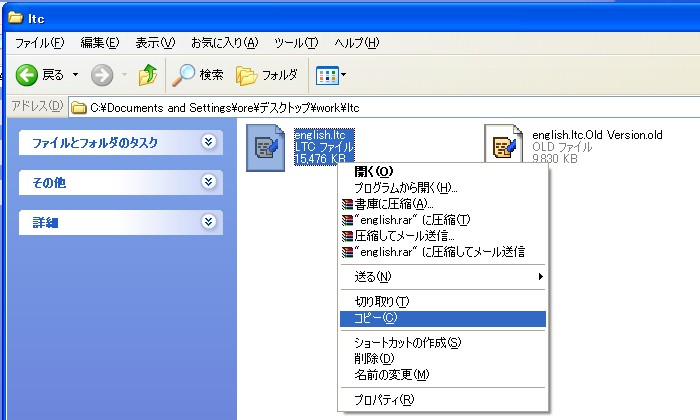Click the 詳細 panel header text
The width and height of the screenshot is (700, 420).
point(45,222)
